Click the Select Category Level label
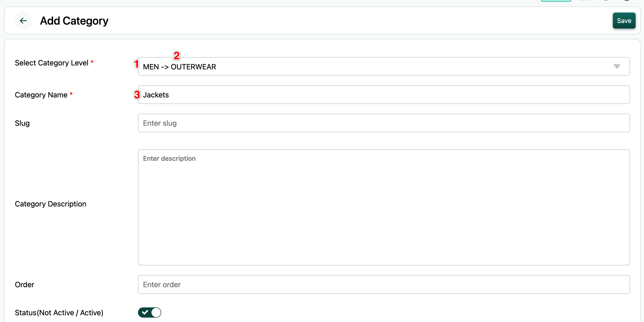644x322 pixels. (52, 63)
